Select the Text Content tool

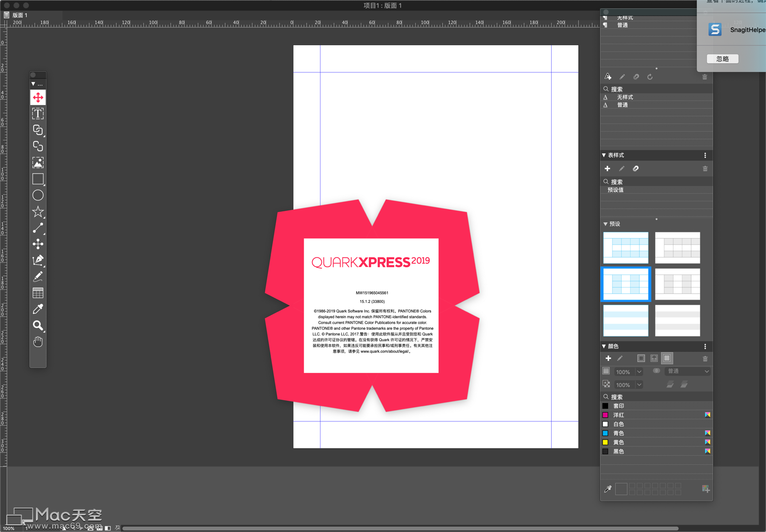tap(38, 114)
